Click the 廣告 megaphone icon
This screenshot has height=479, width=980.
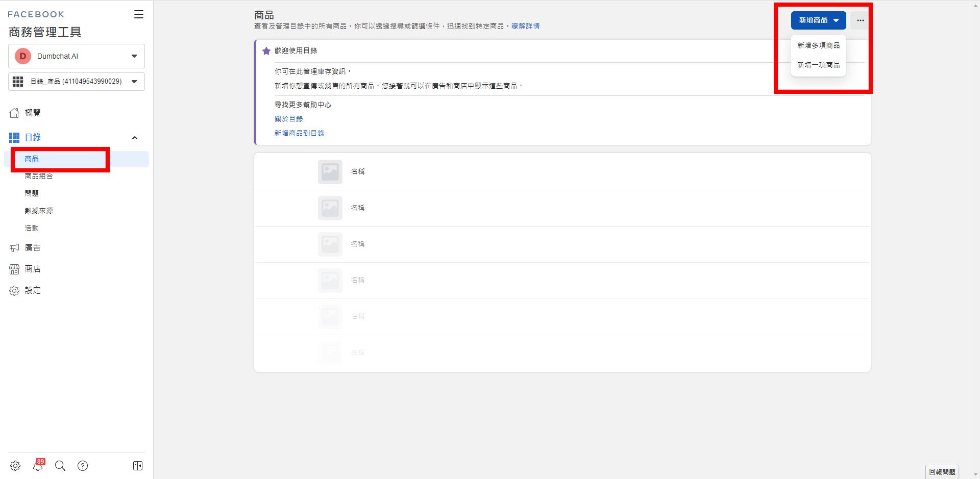(14, 248)
